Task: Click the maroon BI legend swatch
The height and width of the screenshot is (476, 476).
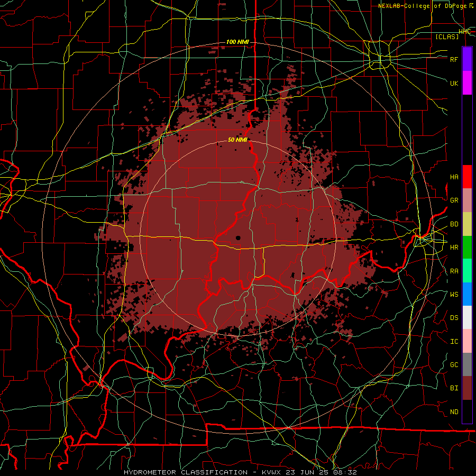Action: coord(467,388)
